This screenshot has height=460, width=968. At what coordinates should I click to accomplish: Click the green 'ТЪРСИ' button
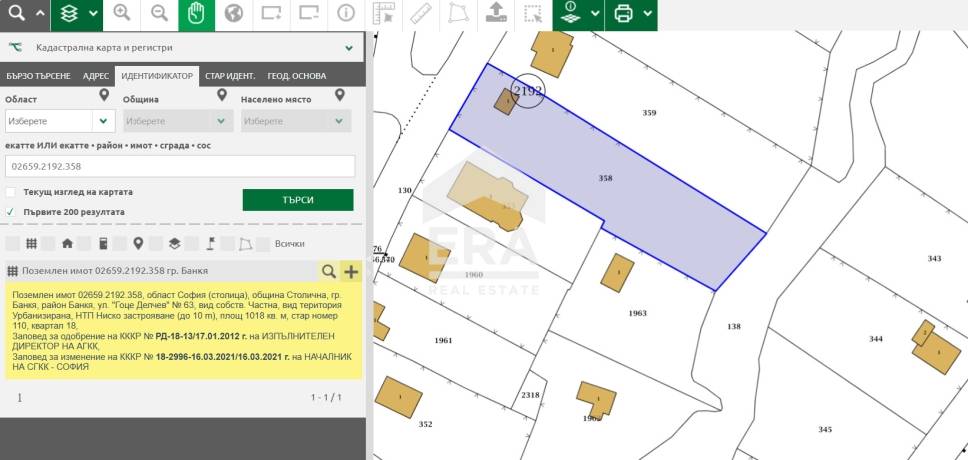coord(298,200)
